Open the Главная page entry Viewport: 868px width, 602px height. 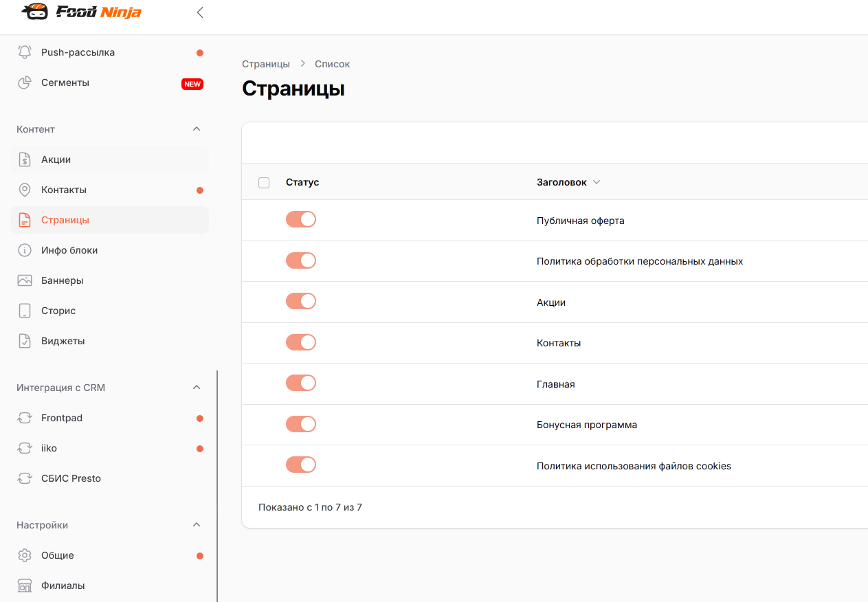pyautogui.click(x=556, y=384)
